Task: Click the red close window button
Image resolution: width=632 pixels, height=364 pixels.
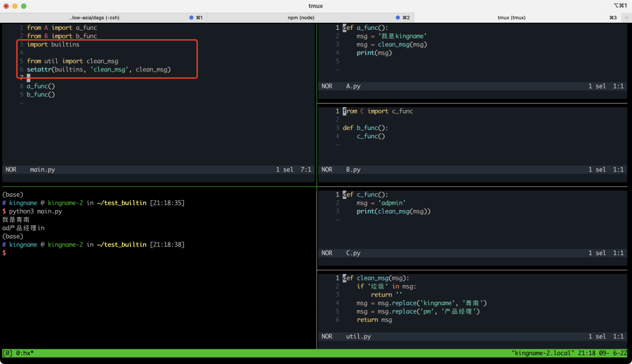Action: pyautogui.click(x=6, y=6)
